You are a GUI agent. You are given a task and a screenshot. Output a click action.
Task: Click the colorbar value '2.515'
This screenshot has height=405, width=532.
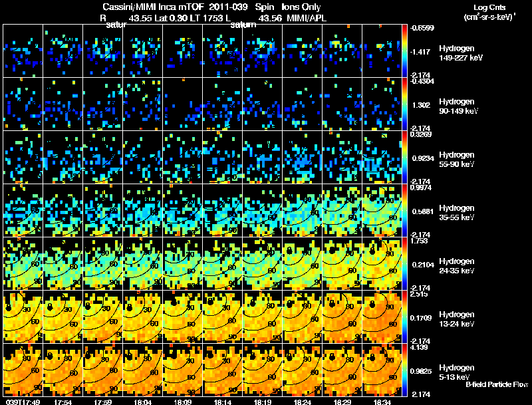pyautogui.click(x=419, y=295)
